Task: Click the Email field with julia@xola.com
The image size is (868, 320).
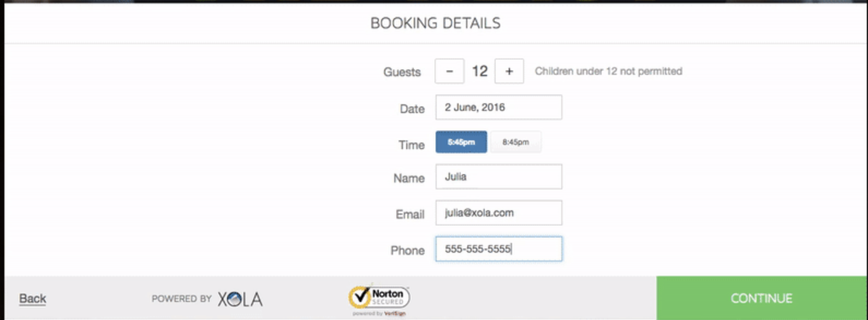Action: point(498,212)
